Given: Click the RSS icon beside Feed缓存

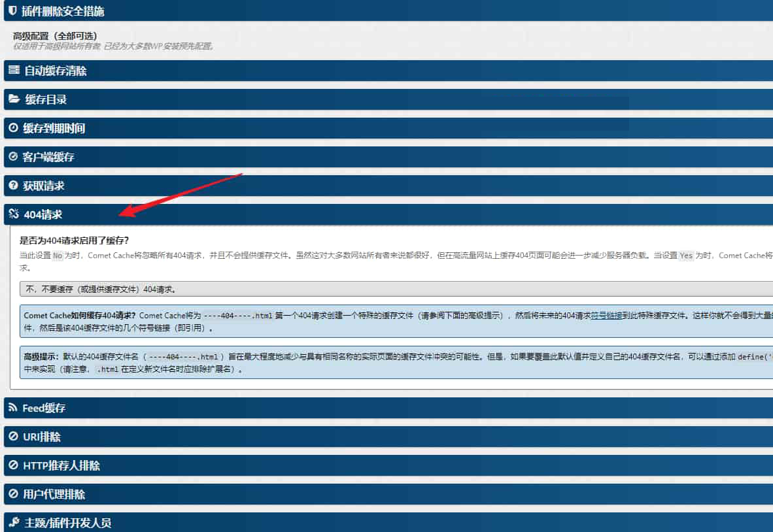Looking at the screenshot, I should 13,407.
